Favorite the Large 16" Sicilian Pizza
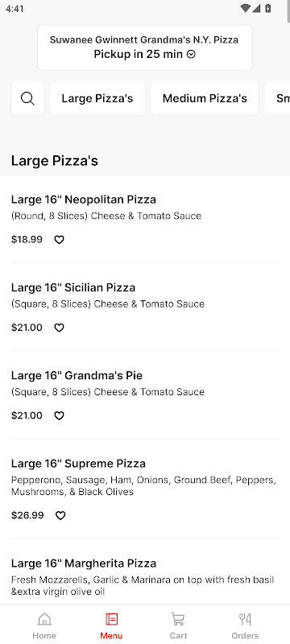This screenshot has width=290, height=644. [x=59, y=328]
